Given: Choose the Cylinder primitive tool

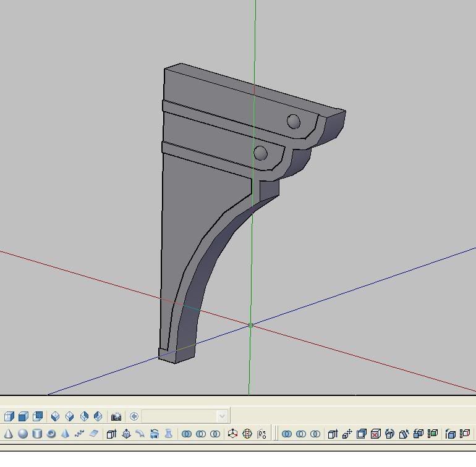Looking at the screenshot, I should pyautogui.click(x=37, y=434).
